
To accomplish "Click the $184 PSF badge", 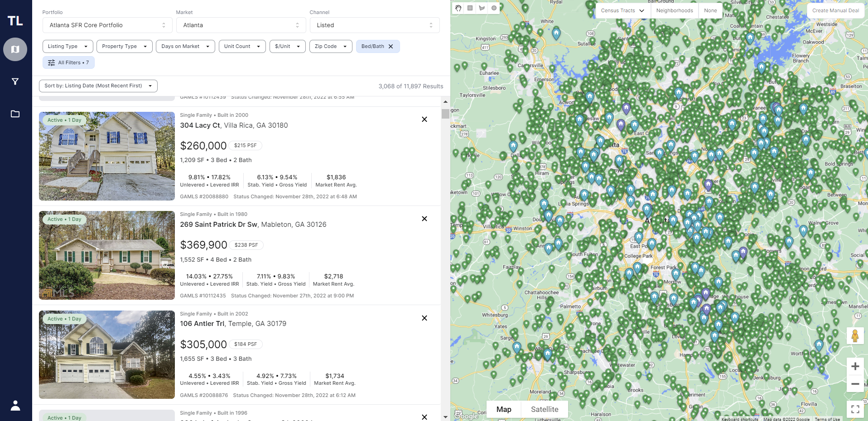I will (246, 344).
